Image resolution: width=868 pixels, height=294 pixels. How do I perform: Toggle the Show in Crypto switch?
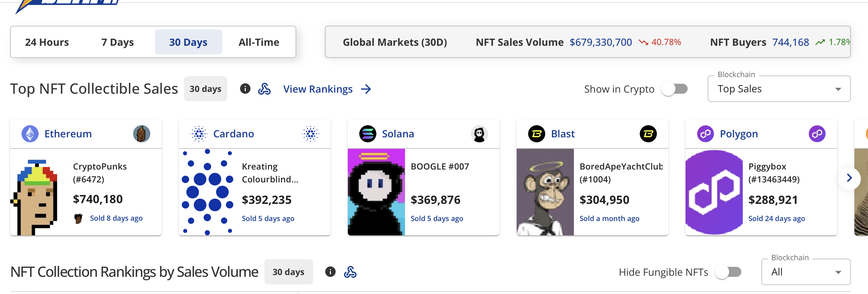(674, 89)
